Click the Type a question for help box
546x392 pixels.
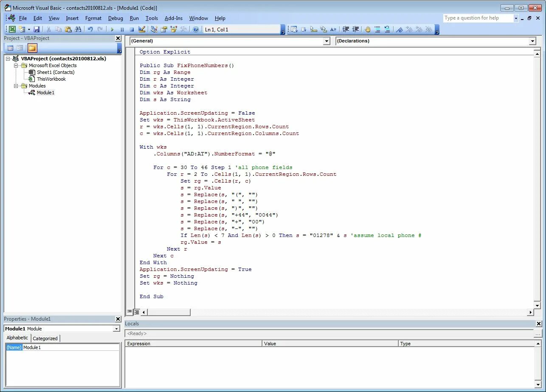coord(478,18)
